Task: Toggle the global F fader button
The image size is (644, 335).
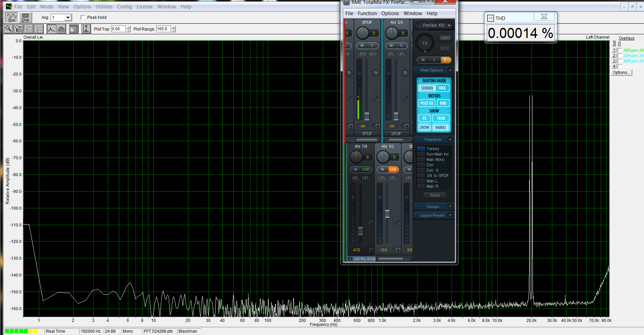Action: click(445, 60)
